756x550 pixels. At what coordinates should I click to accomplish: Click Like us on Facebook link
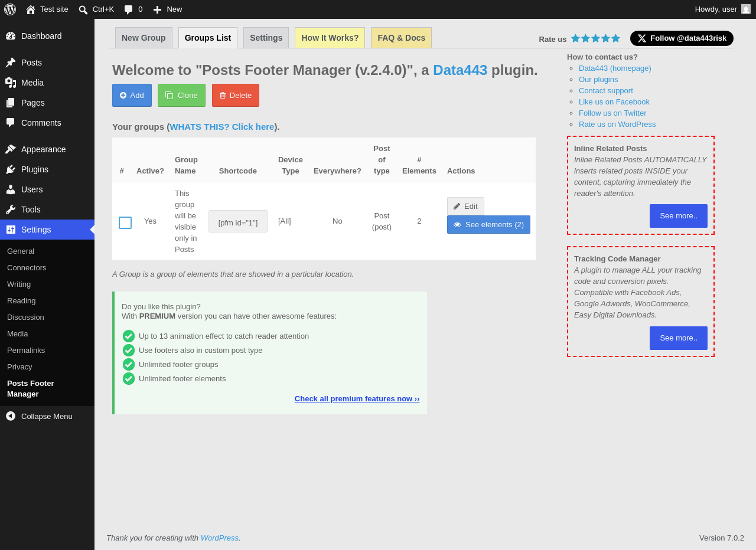point(614,102)
